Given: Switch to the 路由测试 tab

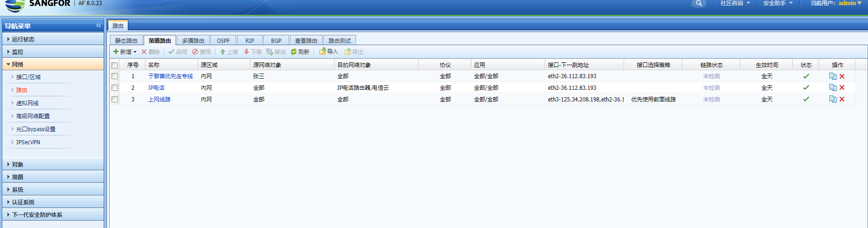Looking at the screenshot, I should pyautogui.click(x=340, y=40).
